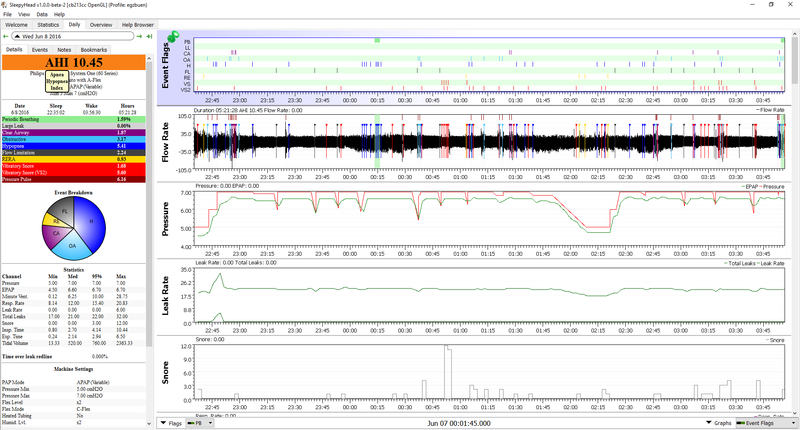800x430 pixels.
Task: Open the View menu
Action: coord(25,14)
